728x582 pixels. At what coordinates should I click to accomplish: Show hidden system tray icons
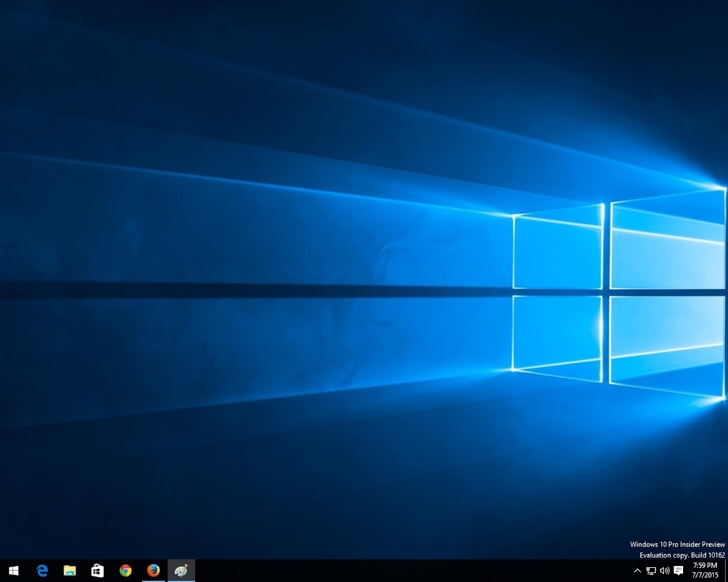click(x=637, y=571)
